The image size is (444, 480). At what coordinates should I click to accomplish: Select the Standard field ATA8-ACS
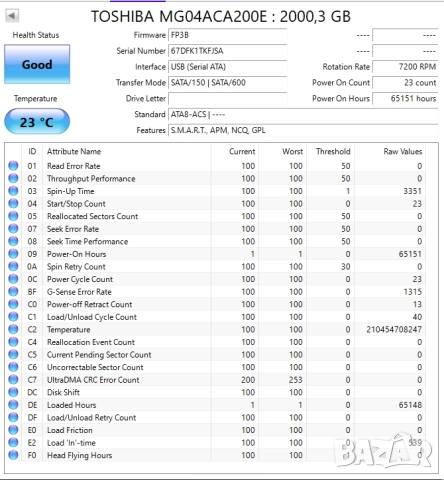coord(303,114)
